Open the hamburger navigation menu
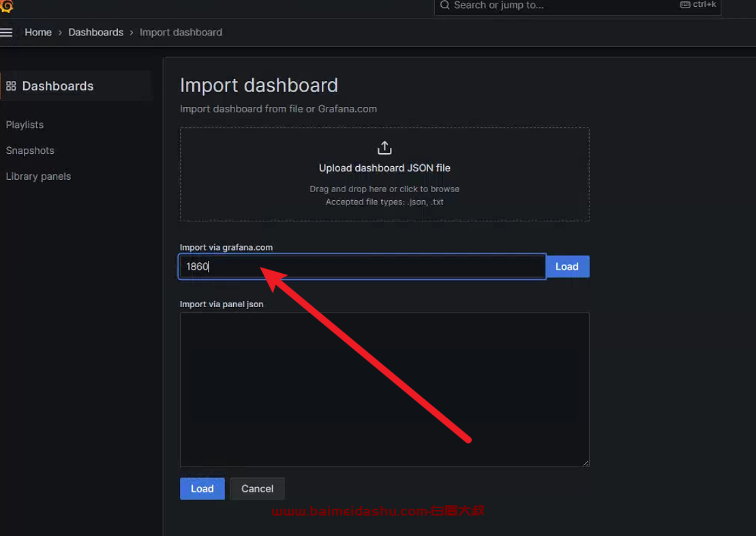Image resolution: width=756 pixels, height=536 pixels. 5,32
